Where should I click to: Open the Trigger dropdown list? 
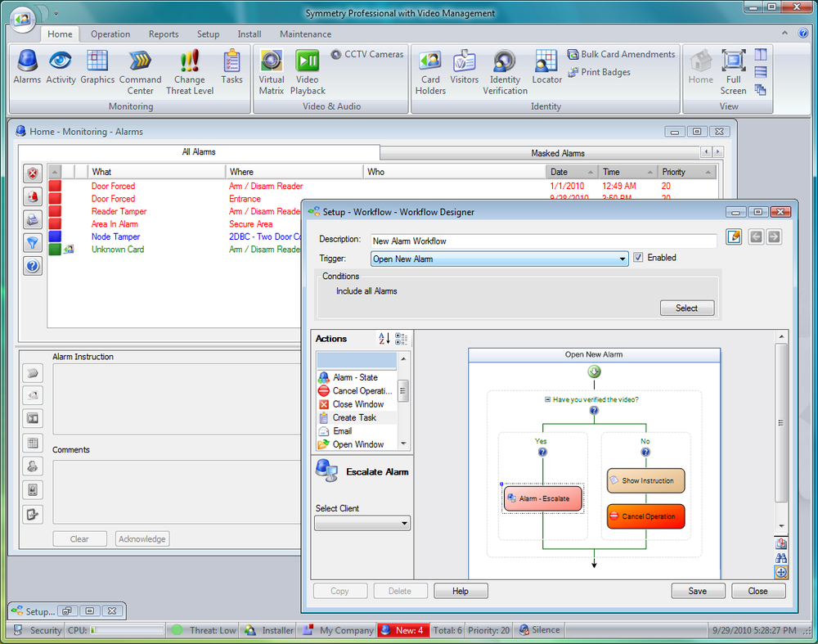[622, 259]
